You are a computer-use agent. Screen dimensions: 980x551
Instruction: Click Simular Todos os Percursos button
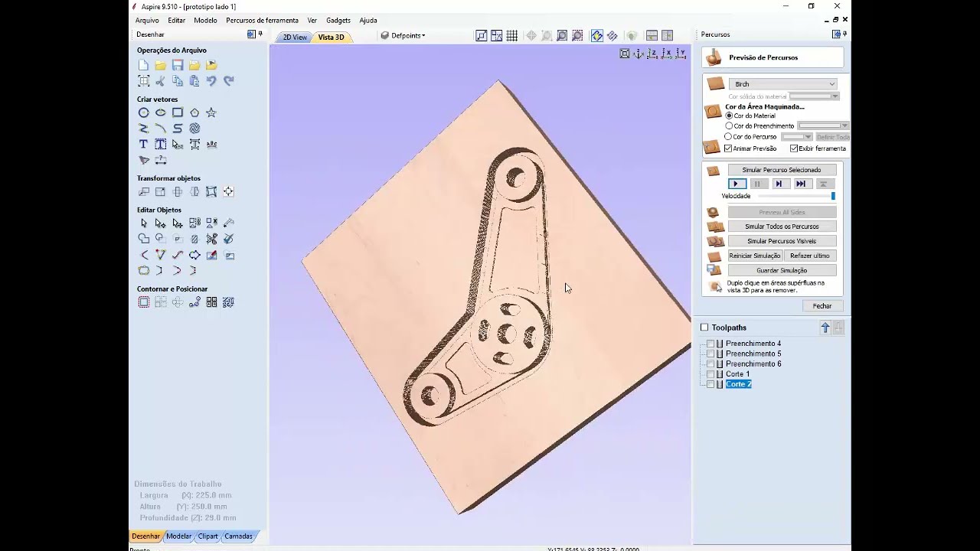[x=782, y=227]
